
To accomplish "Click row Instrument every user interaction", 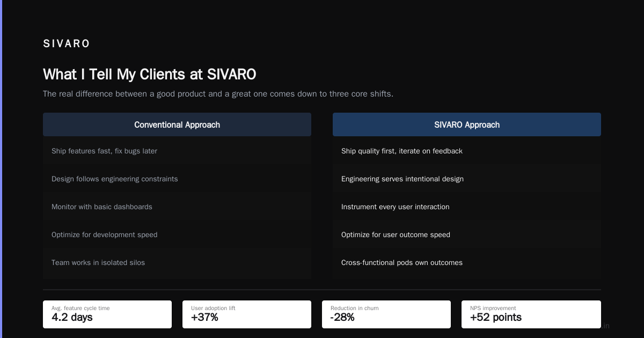I will click(467, 207).
